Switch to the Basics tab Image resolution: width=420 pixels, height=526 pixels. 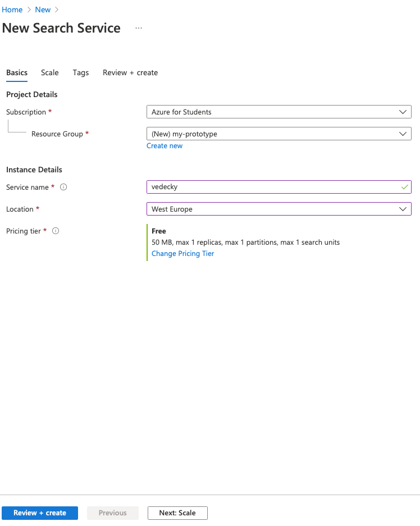[17, 72]
